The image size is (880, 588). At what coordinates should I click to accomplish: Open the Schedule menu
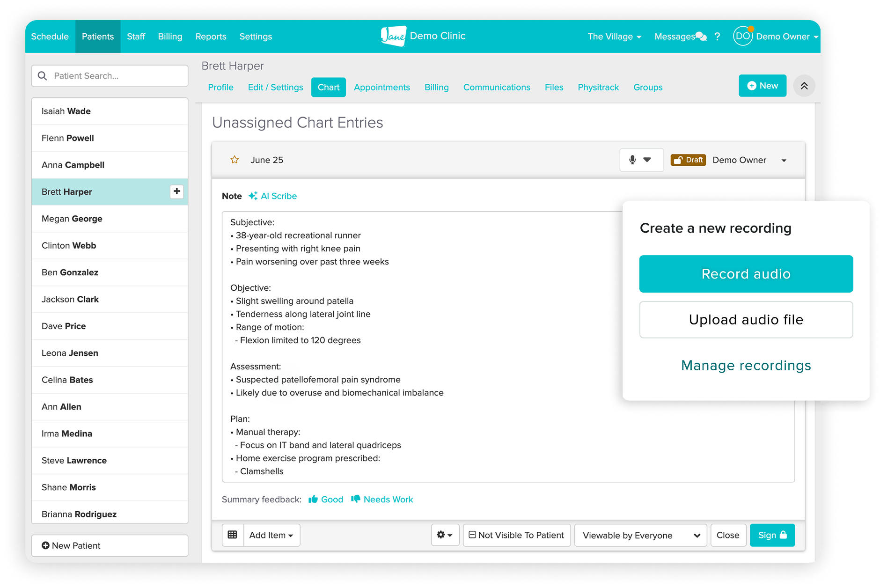50,37
